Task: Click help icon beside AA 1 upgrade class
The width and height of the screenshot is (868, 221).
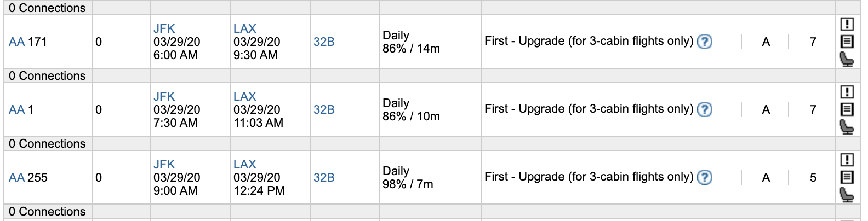Action: coord(705,109)
